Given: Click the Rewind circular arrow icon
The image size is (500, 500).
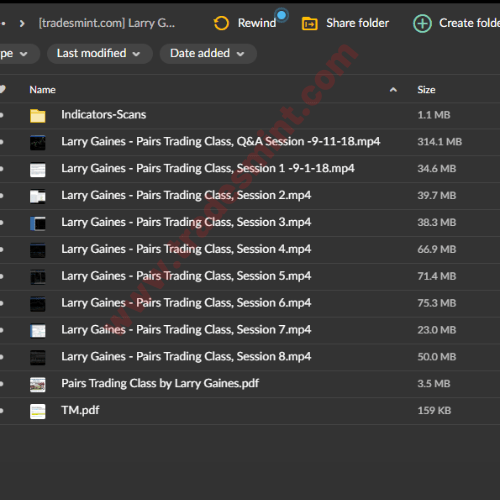Looking at the screenshot, I should [x=221, y=23].
